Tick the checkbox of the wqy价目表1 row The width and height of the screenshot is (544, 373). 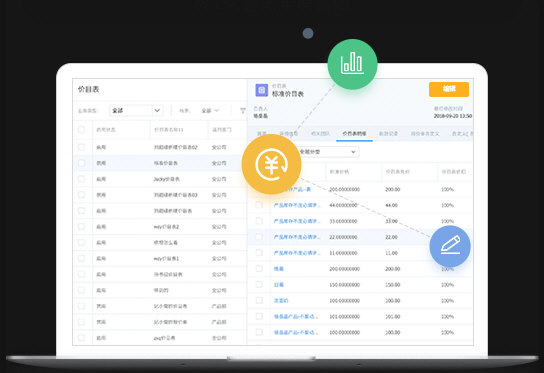point(82,258)
